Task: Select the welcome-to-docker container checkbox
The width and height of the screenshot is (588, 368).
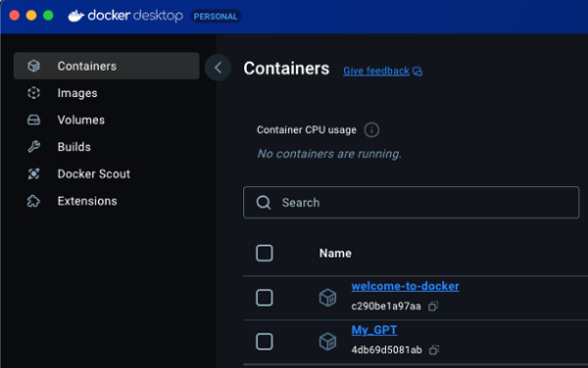Action: click(265, 298)
